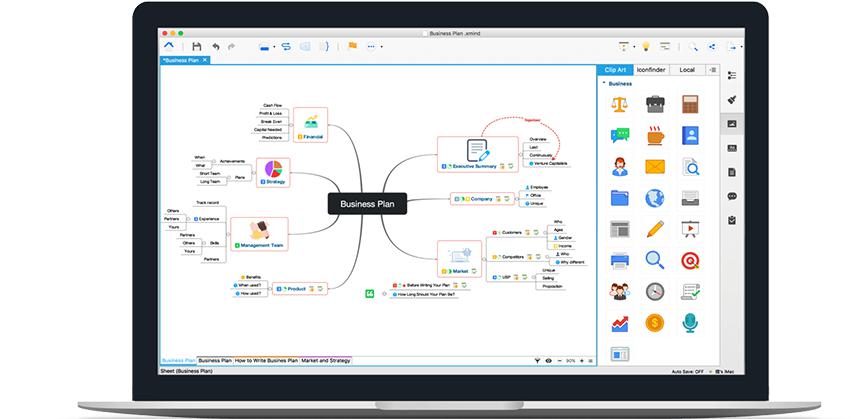This screenshot has height=419, width=853.
Task: Click the lightbulb brainstorm icon in toolbar
Action: pyautogui.click(x=645, y=46)
